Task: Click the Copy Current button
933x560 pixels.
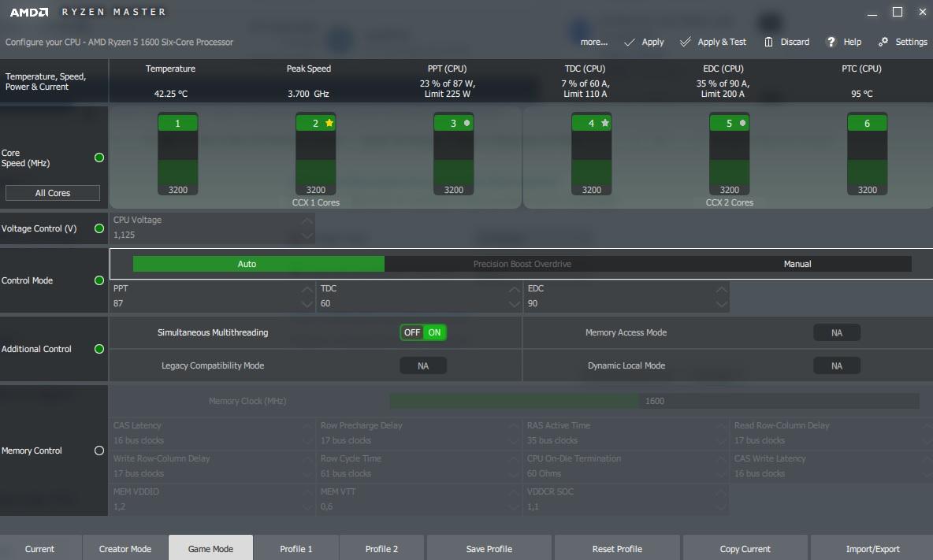Action: (x=745, y=549)
